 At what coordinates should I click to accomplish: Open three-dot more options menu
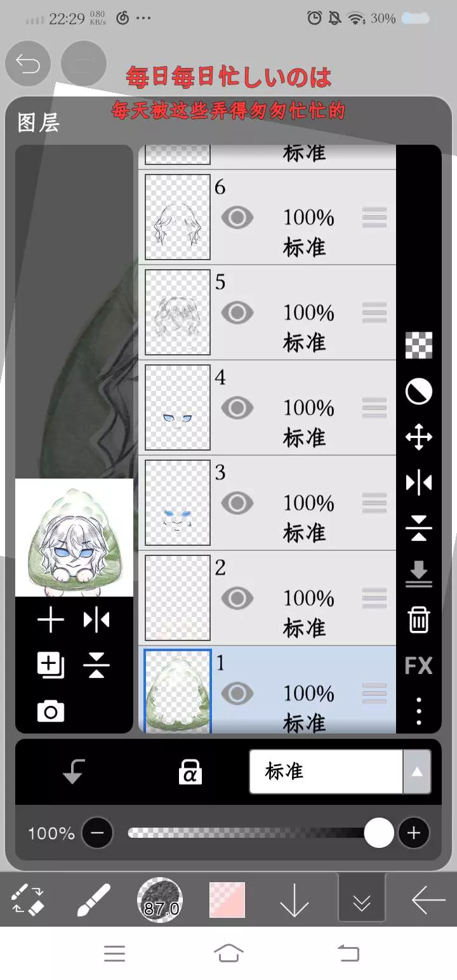[419, 712]
